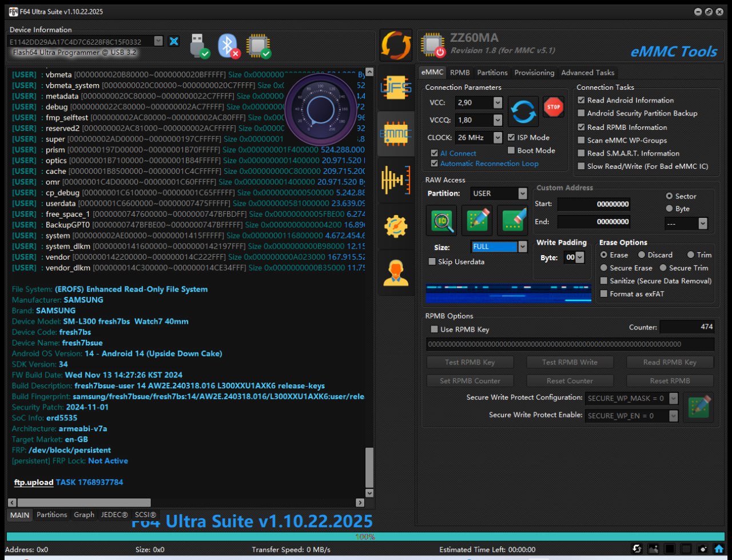
Task: Click the secure write protect apply icon
Action: pos(700,407)
